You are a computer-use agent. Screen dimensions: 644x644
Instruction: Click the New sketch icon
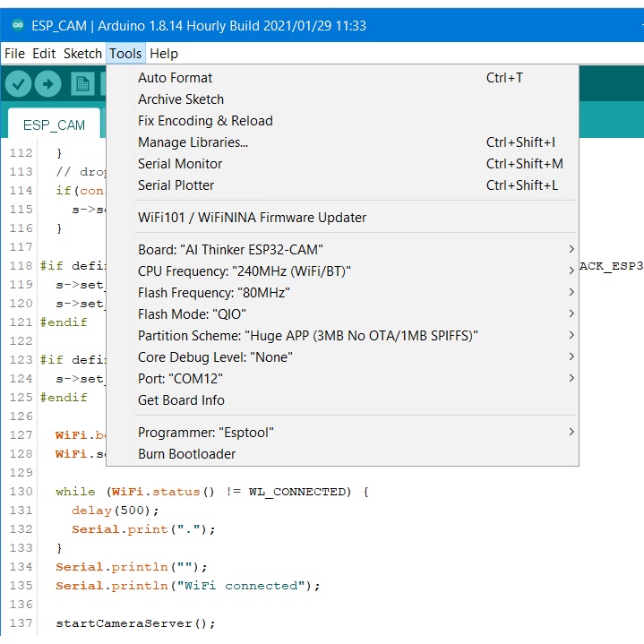pyautogui.click(x=82, y=85)
